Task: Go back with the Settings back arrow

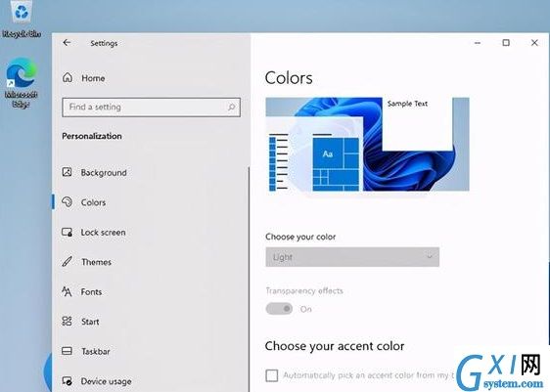Action: click(x=67, y=43)
